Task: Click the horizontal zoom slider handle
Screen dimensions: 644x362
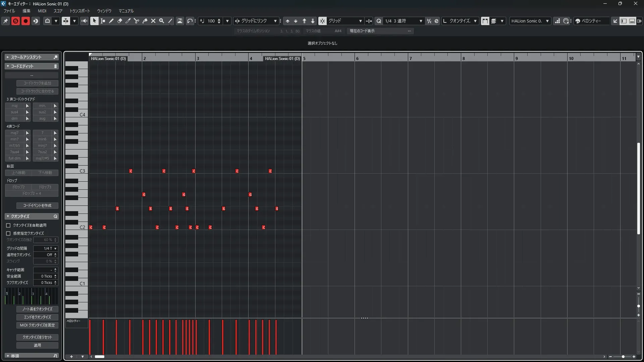Action: click(623, 357)
